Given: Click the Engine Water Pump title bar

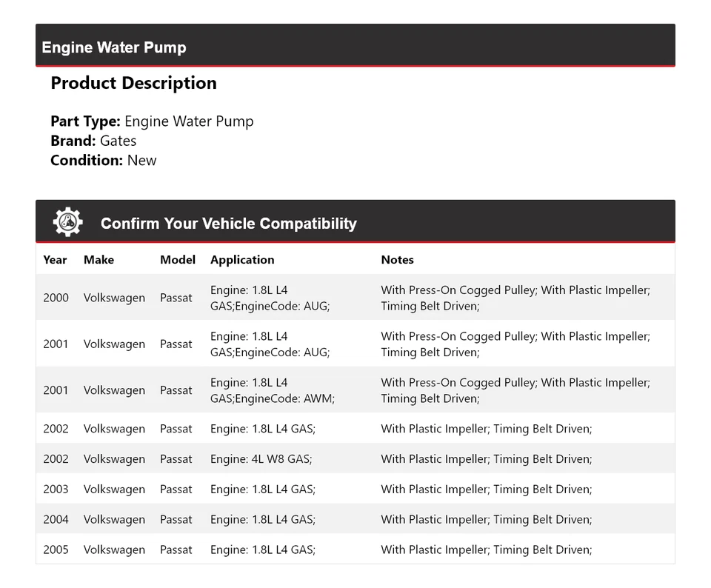Looking at the screenshot, I should coord(114,47).
